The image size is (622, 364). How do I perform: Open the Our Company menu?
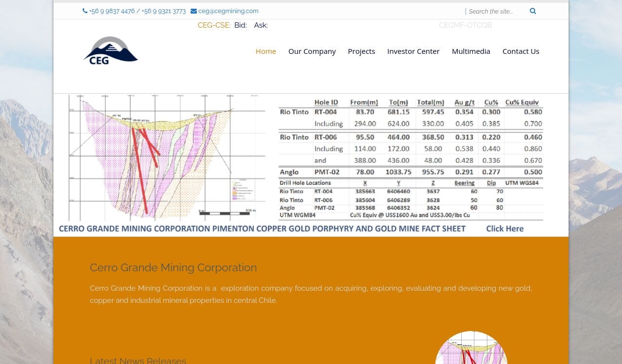click(312, 51)
